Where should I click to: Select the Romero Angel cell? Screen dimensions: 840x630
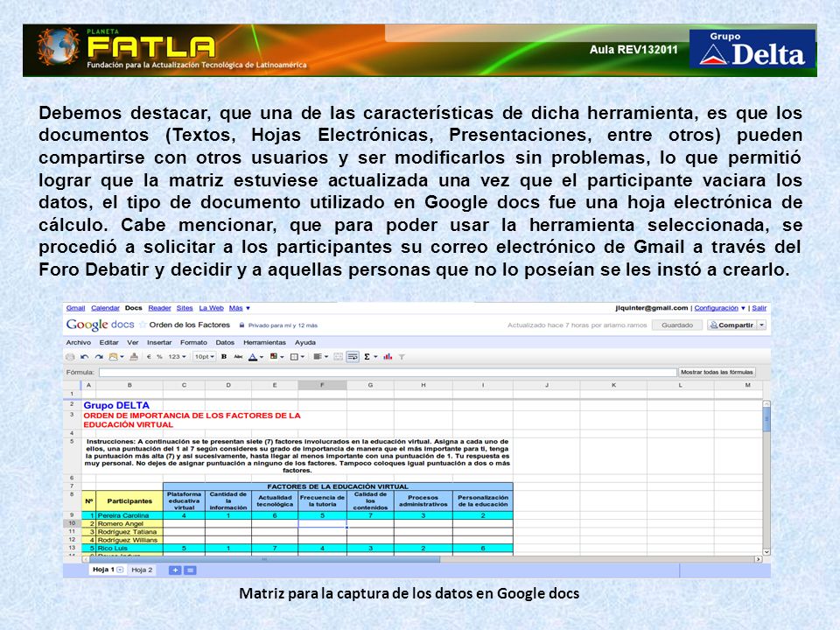(x=129, y=523)
